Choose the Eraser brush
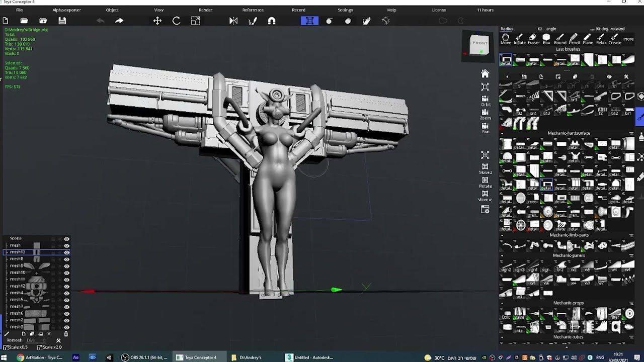This screenshot has width=644, height=362. [x=533, y=39]
